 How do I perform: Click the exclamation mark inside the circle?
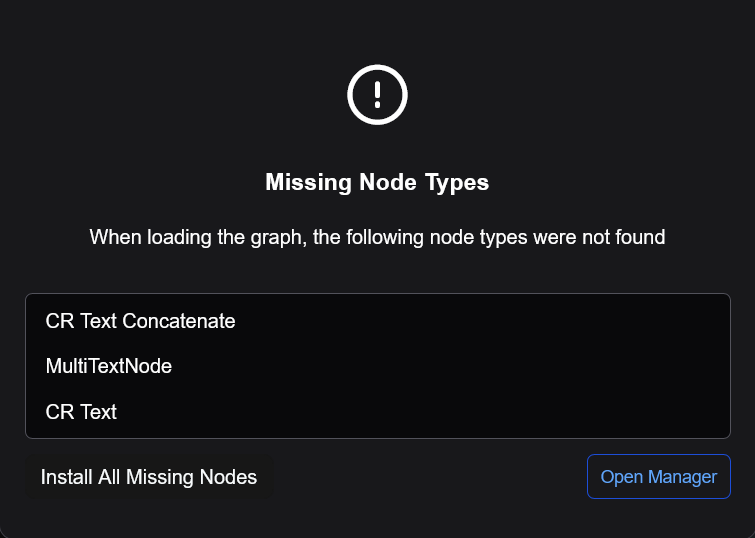(x=377, y=95)
